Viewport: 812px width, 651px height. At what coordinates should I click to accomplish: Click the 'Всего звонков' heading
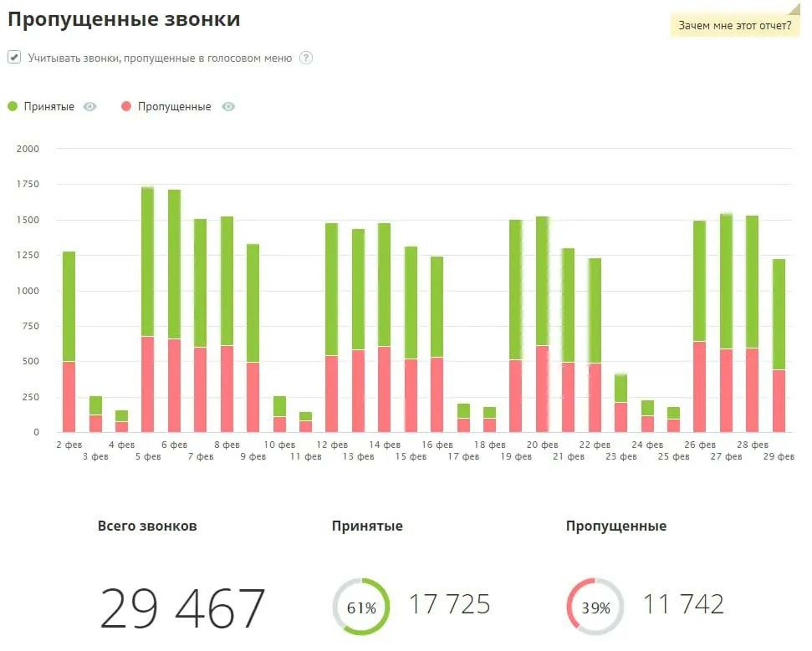pos(147,526)
